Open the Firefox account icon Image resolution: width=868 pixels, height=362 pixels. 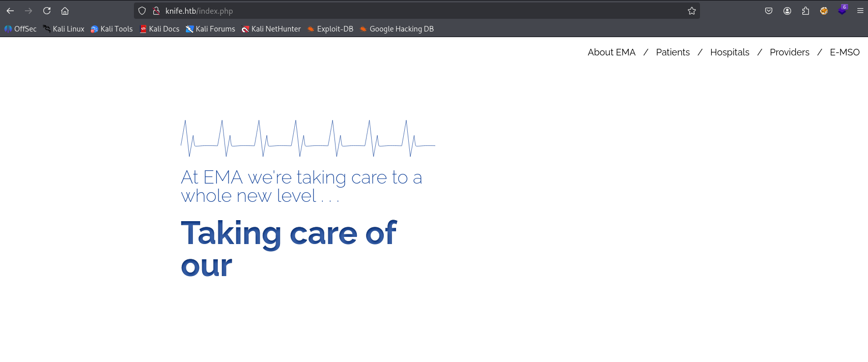[x=787, y=11]
